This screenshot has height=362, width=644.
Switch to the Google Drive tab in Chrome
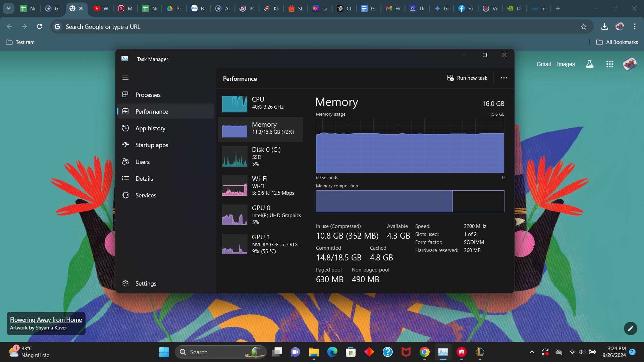click(x=174, y=9)
